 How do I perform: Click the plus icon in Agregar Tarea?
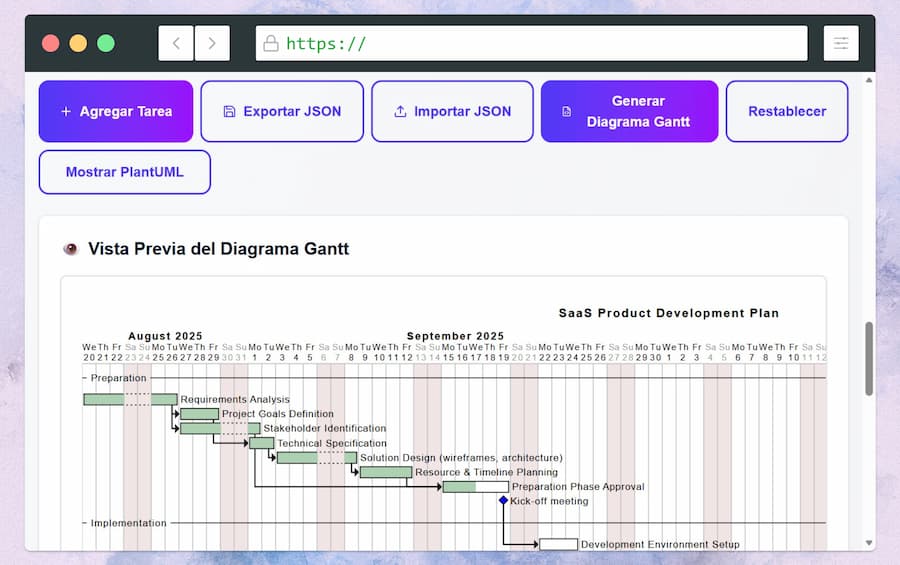[x=66, y=112]
